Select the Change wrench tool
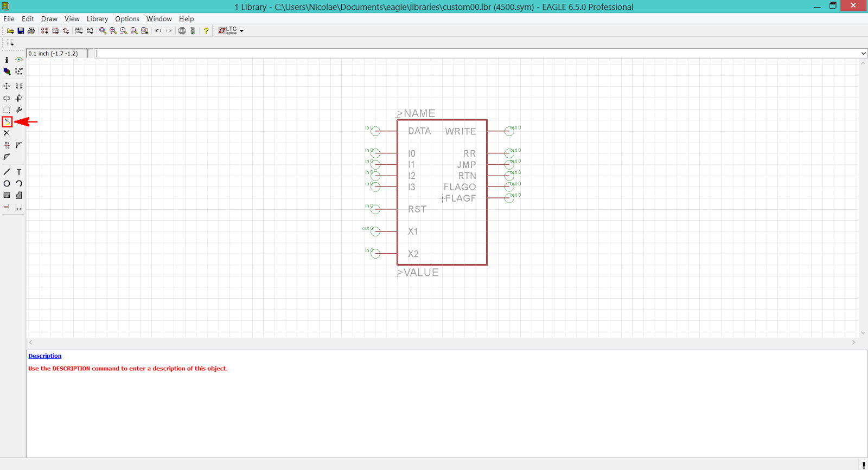Viewport: 868px width, 470px height. (x=19, y=110)
